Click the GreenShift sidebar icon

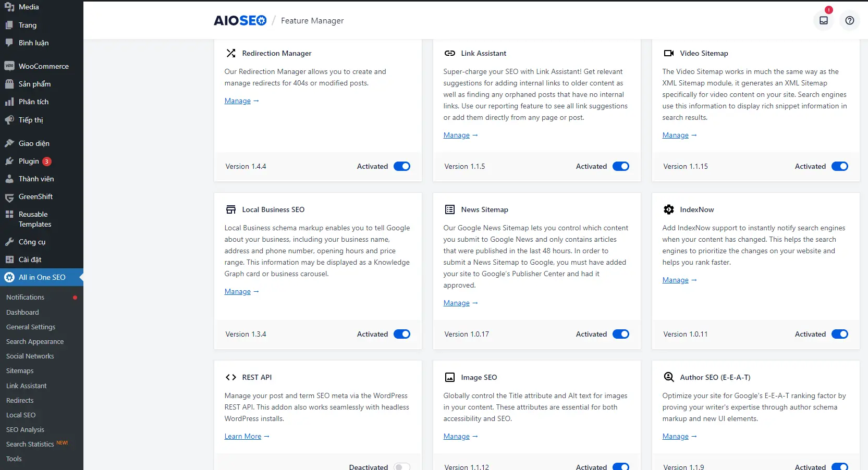(x=9, y=197)
